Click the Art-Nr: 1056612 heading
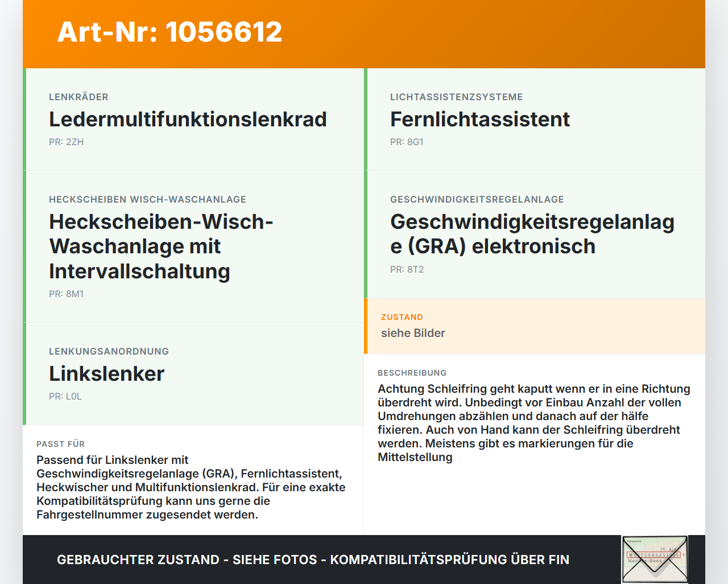 point(169,32)
